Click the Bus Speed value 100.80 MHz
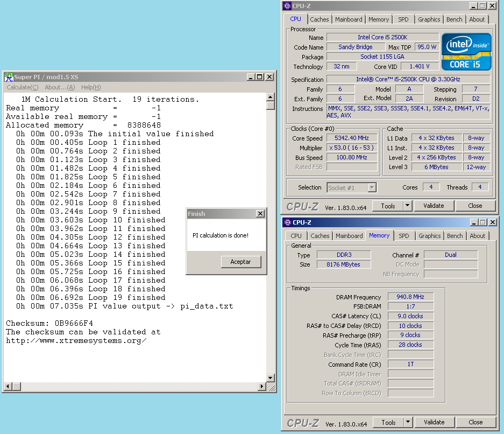The width and height of the screenshot is (504, 434). (x=352, y=157)
